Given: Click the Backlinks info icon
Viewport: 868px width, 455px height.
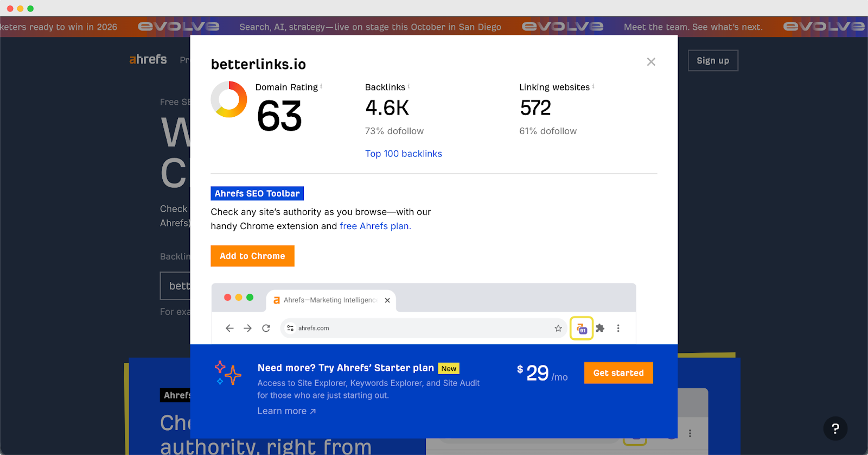Looking at the screenshot, I should [x=409, y=86].
